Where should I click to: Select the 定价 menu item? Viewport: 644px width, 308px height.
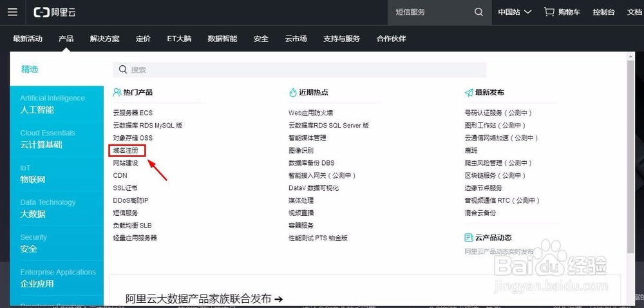click(144, 39)
